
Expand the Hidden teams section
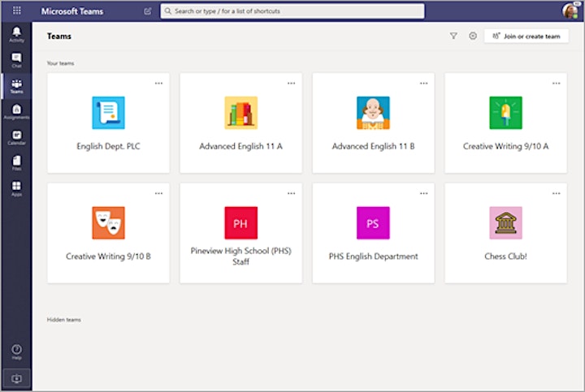[x=64, y=320]
